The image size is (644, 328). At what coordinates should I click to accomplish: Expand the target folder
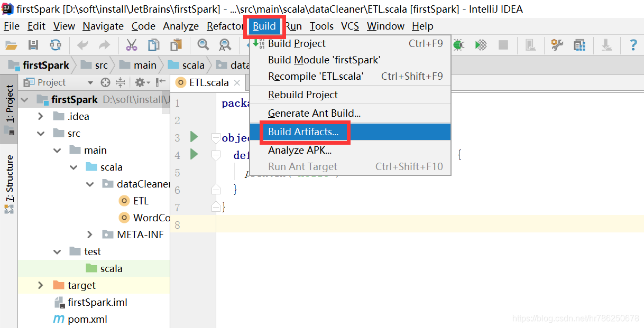(x=41, y=285)
